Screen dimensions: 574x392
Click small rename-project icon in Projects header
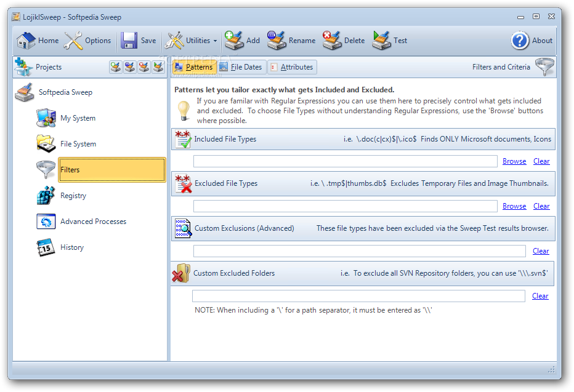coord(129,67)
